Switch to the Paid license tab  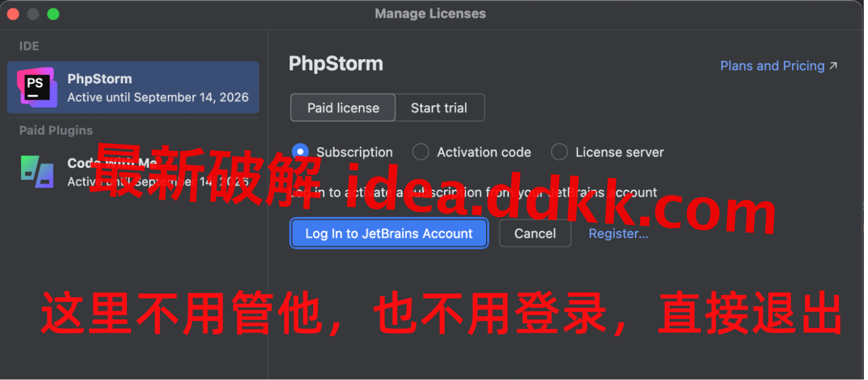(x=343, y=108)
